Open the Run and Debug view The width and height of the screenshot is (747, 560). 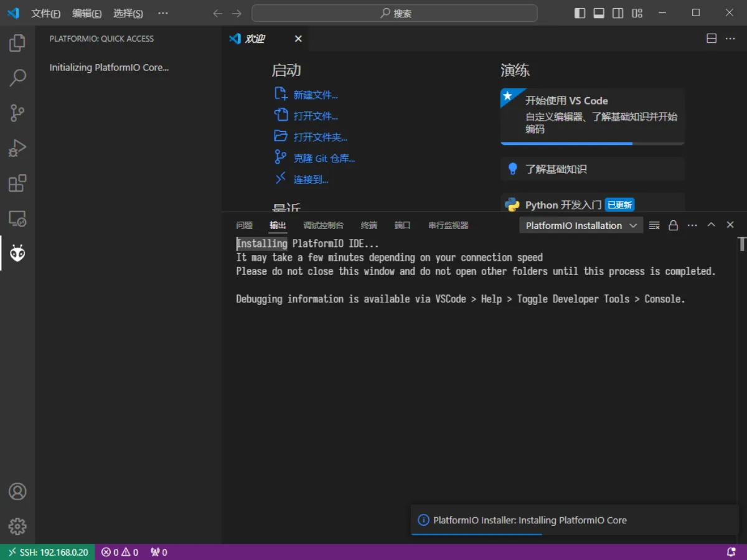tap(18, 147)
